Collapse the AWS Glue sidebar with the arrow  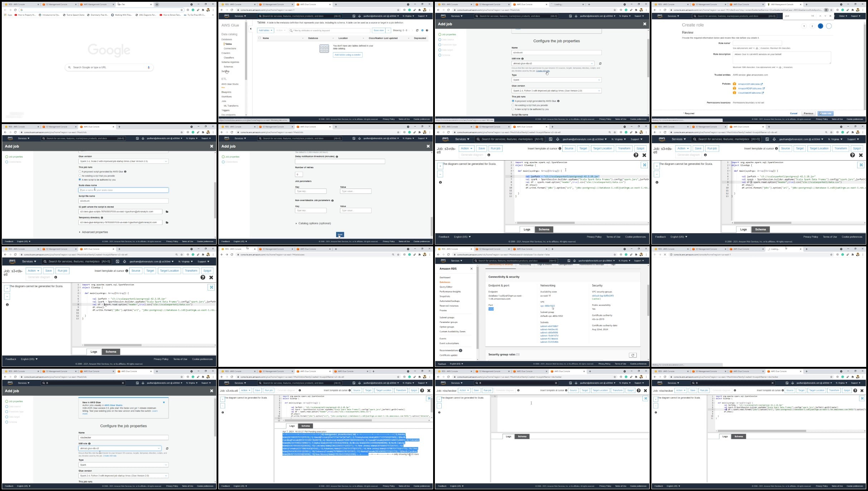251,29
